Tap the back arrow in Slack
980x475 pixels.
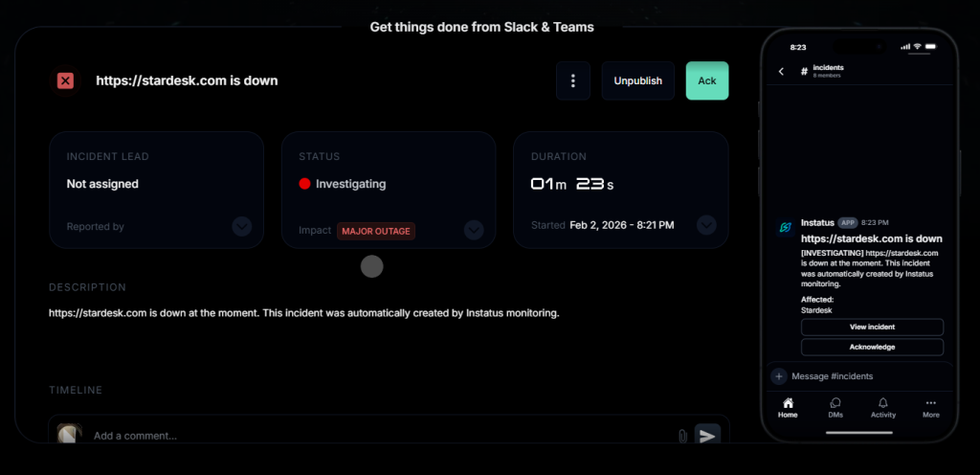coord(781,72)
